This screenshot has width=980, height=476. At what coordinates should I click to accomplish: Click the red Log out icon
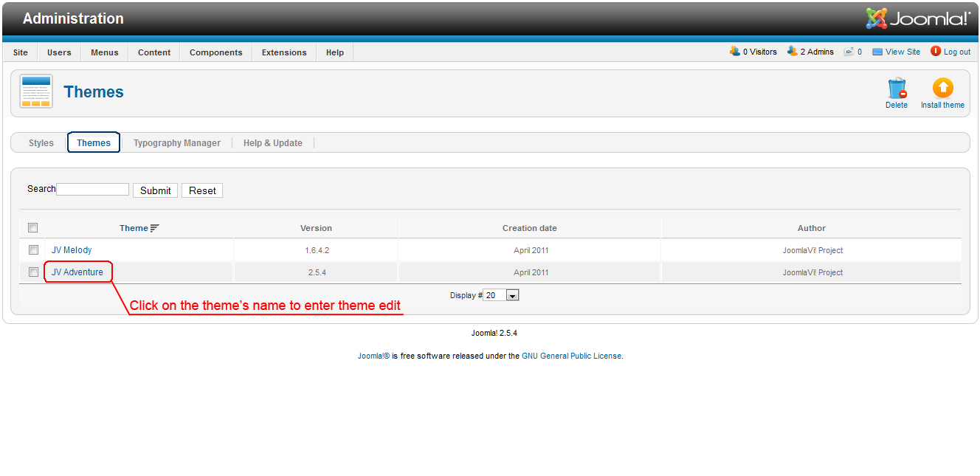point(936,51)
